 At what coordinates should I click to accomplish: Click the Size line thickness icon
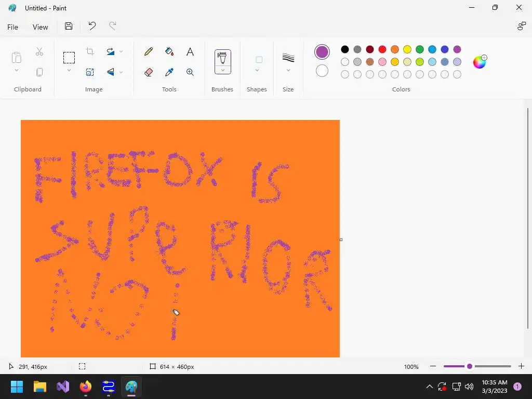pos(288,57)
